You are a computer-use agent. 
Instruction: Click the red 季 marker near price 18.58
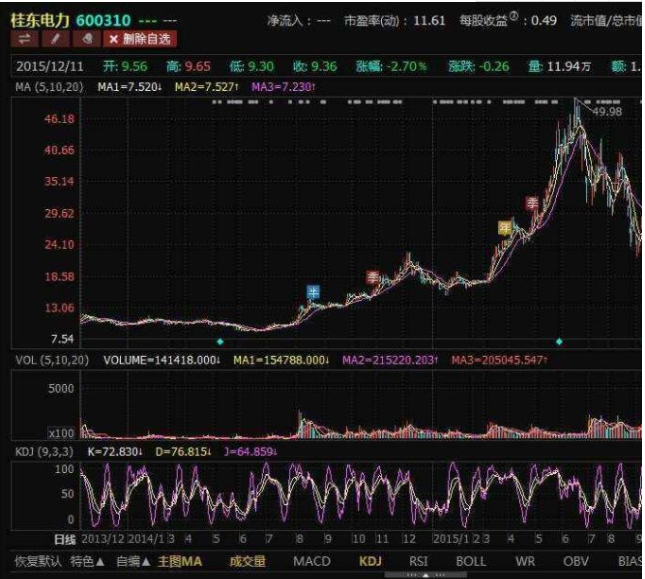click(373, 278)
